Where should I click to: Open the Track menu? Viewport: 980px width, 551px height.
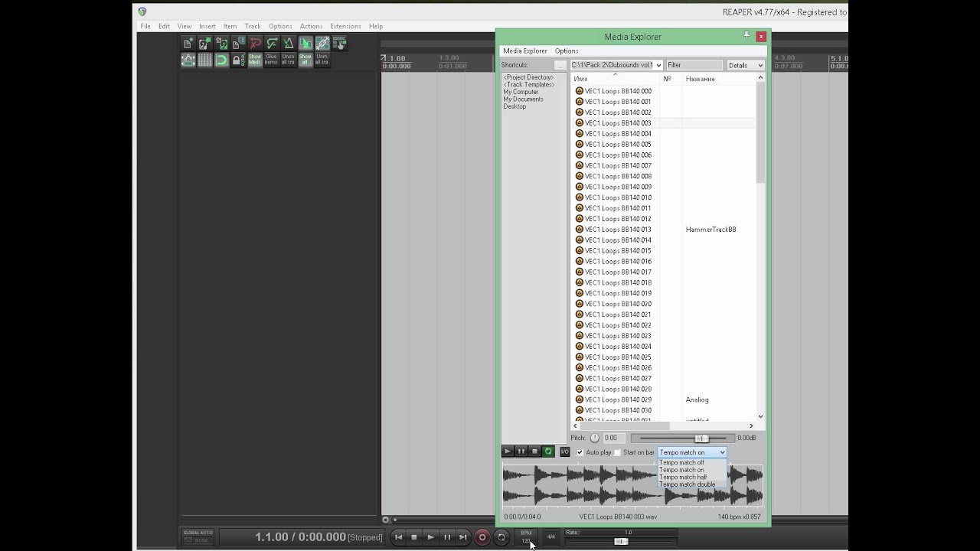point(253,26)
